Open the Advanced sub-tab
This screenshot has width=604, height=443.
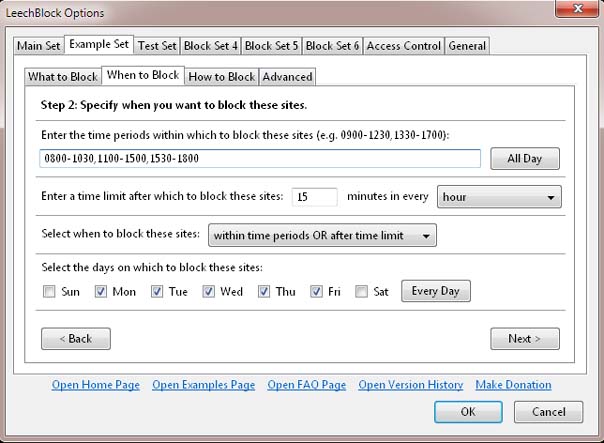click(288, 77)
